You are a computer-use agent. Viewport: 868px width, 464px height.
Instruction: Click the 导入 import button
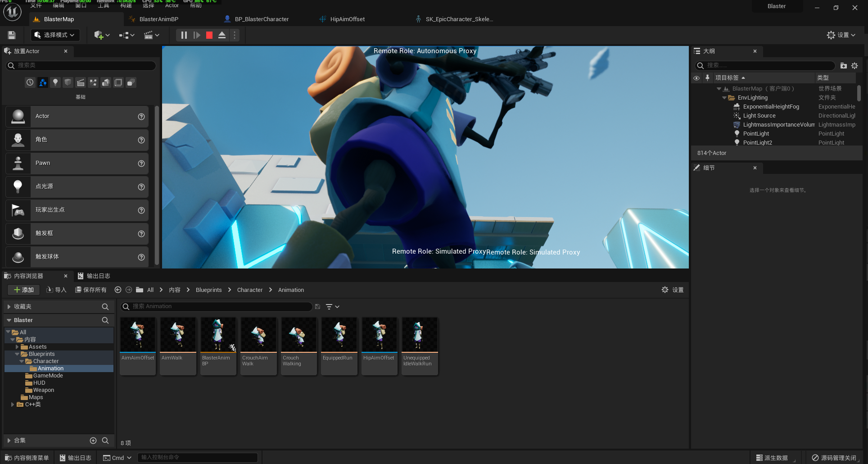coord(56,290)
